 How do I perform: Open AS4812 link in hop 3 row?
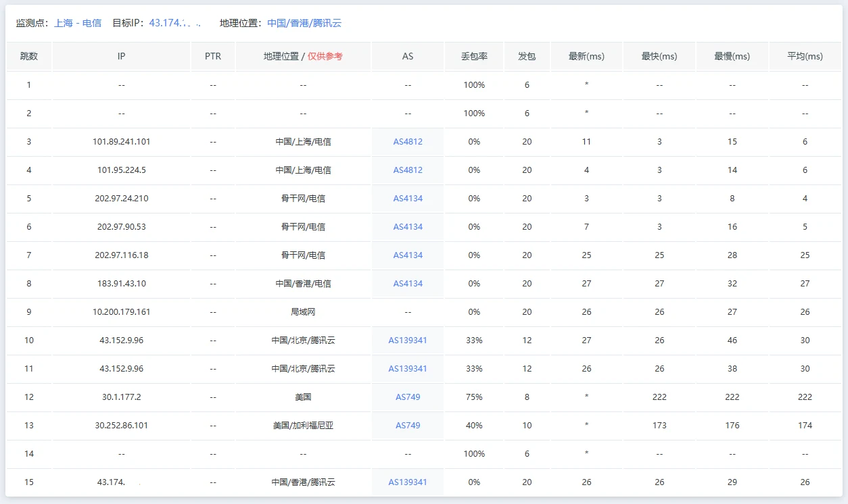click(408, 142)
